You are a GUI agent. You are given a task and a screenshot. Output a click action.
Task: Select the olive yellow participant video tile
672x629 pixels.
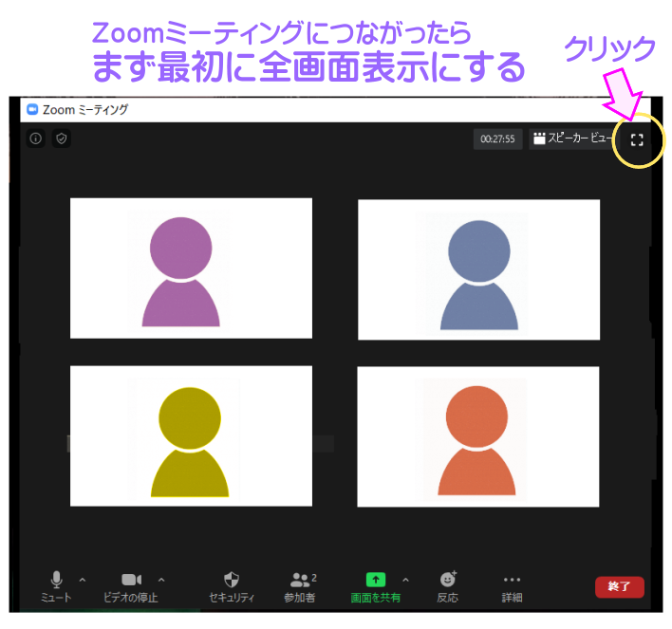(191, 436)
